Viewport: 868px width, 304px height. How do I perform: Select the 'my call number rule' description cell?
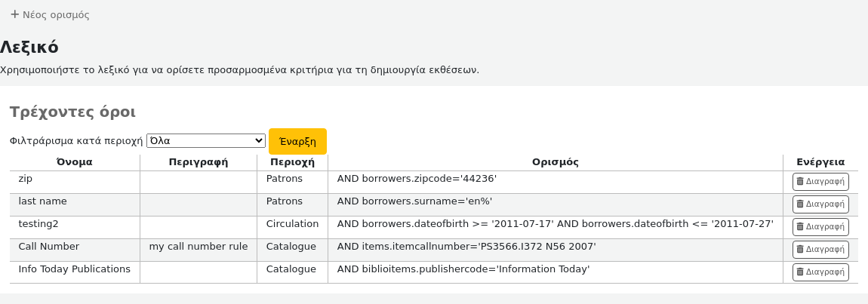click(198, 247)
